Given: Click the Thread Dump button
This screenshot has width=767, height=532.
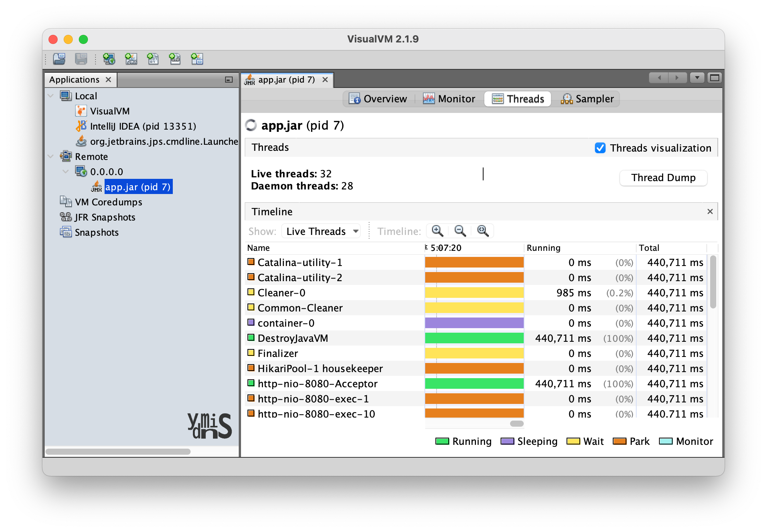Looking at the screenshot, I should (x=663, y=178).
